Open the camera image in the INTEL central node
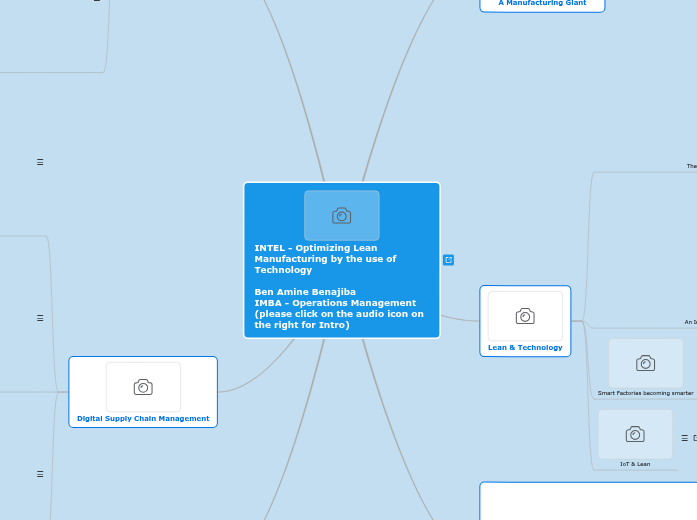 pyautogui.click(x=341, y=215)
